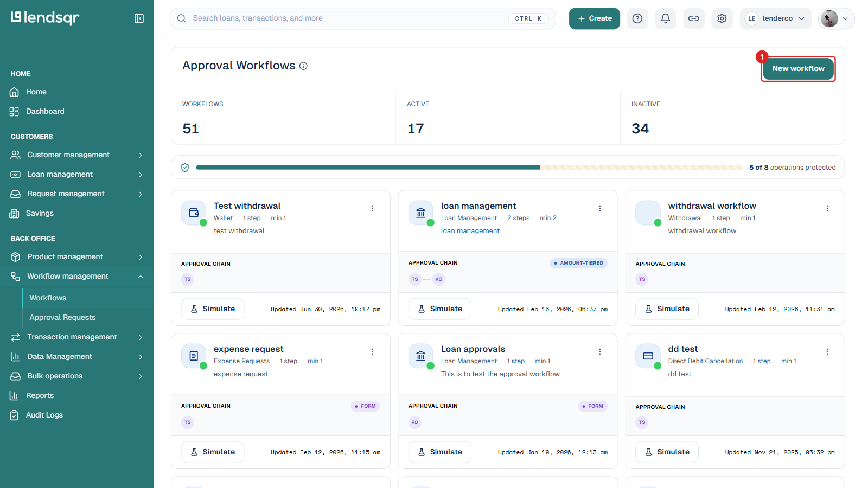
Task: Click the Workflows 51 stat
Action: pos(283,118)
